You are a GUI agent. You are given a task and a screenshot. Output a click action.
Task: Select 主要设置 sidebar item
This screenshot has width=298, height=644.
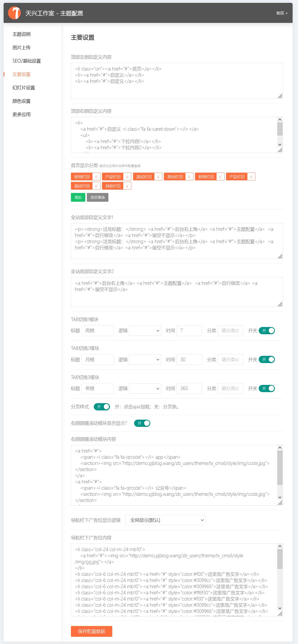22,74
